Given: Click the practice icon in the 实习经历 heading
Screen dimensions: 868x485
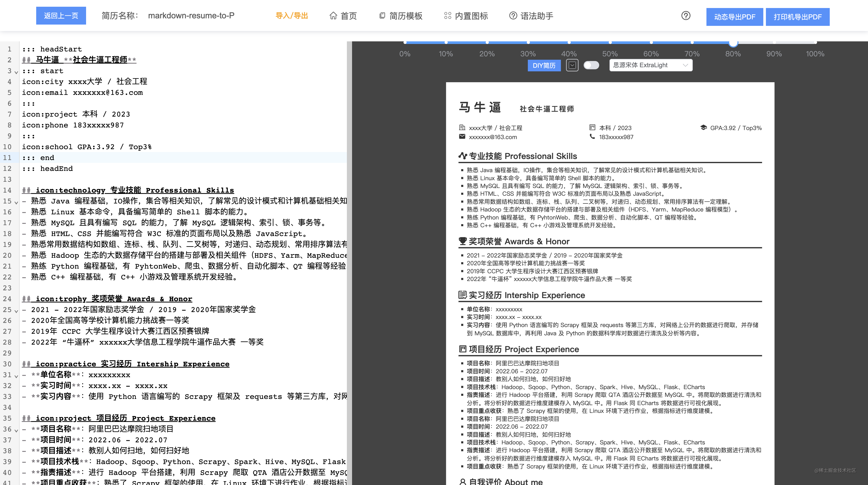Looking at the screenshot, I should pyautogui.click(x=463, y=295).
